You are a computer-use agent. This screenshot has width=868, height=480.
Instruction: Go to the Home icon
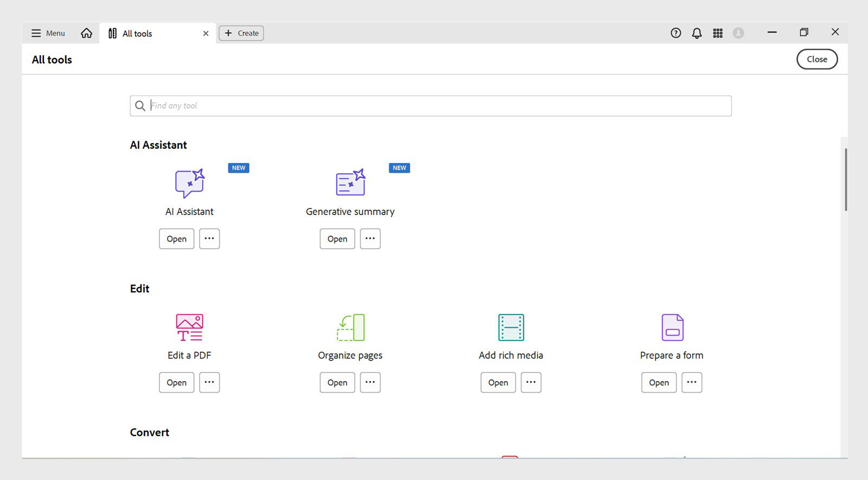tap(86, 33)
